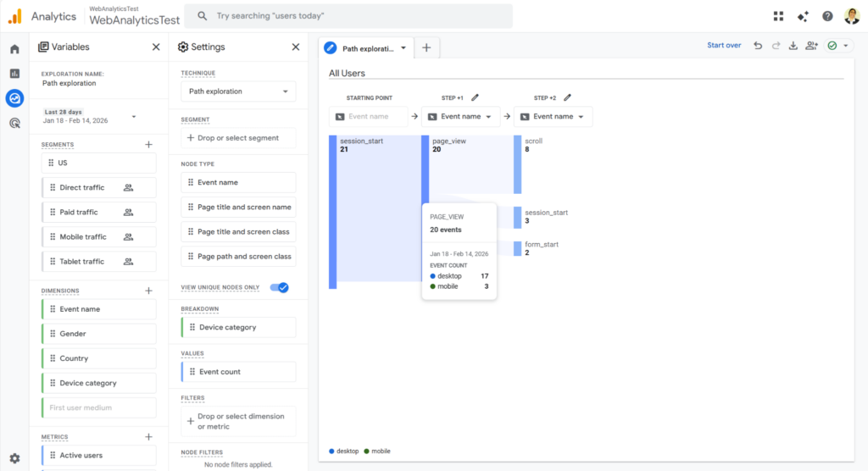The width and height of the screenshot is (868, 471).
Task: Open the Advertising icon in left sidebar
Action: click(x=14, y=123)
